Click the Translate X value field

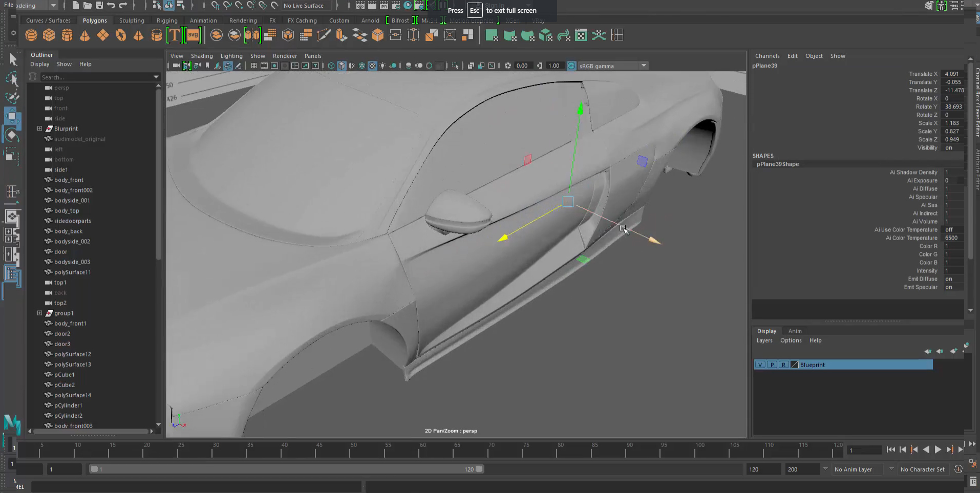[x=952, y=74]
